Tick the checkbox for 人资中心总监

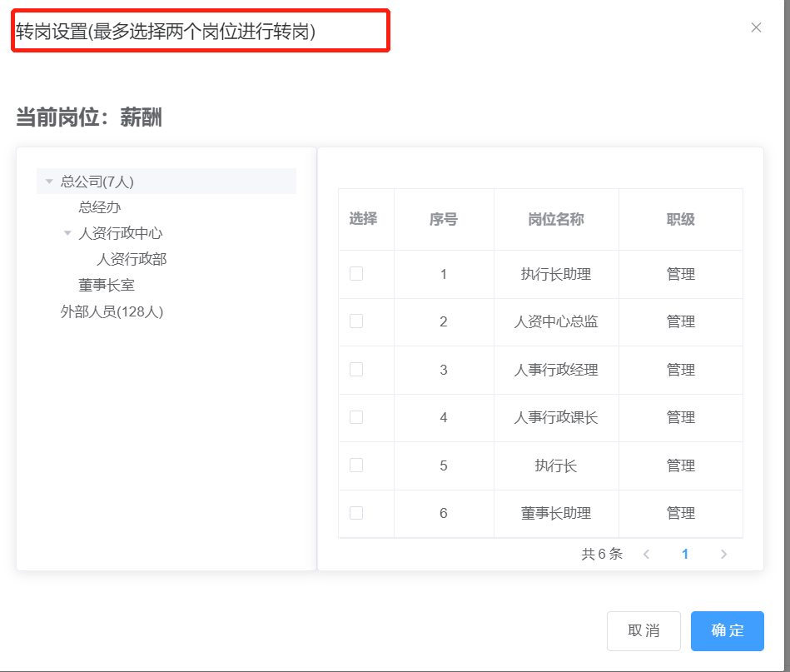click(x=356, y=321)
